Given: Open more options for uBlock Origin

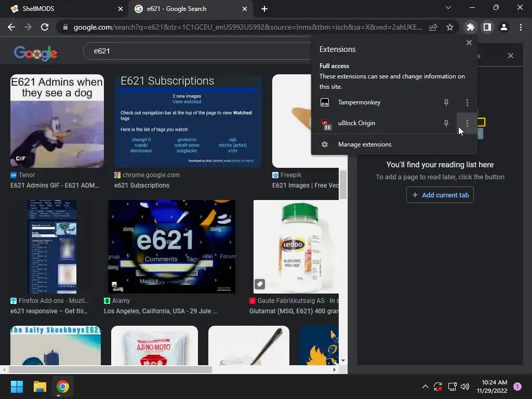Looking at the screenshot, I should pyautogui.click(x=467, y=123).
